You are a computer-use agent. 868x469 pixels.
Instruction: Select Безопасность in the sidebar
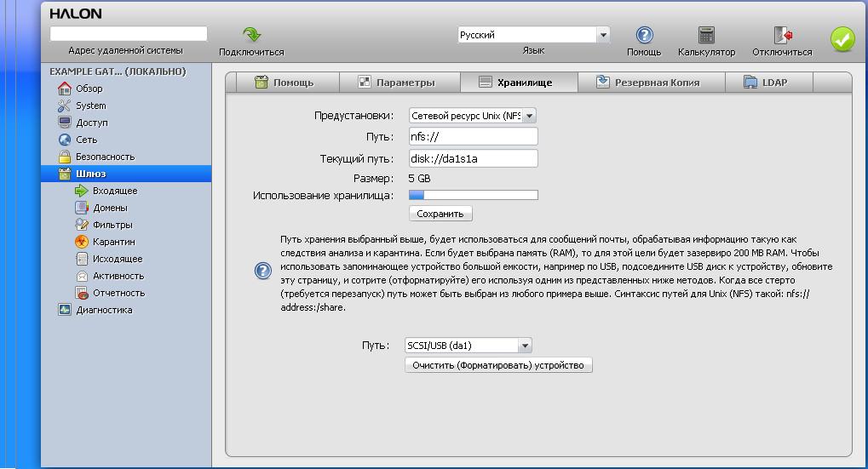click(105, 157)
